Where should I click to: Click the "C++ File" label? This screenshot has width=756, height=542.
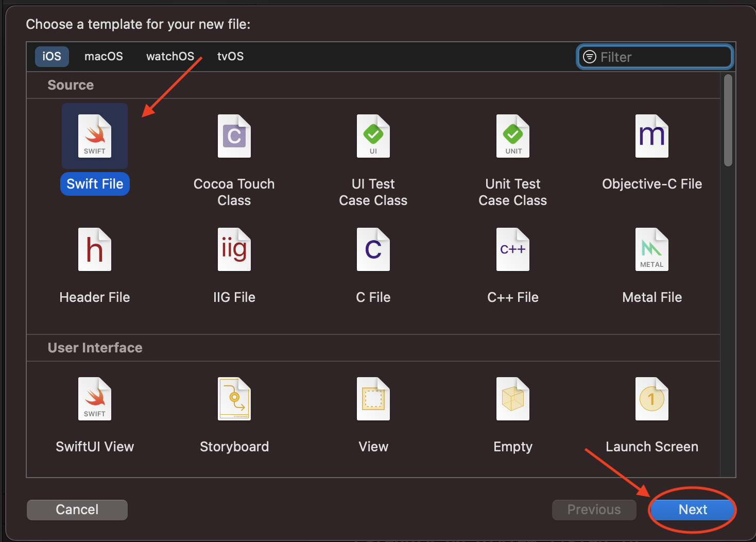(x=513, y=297)
